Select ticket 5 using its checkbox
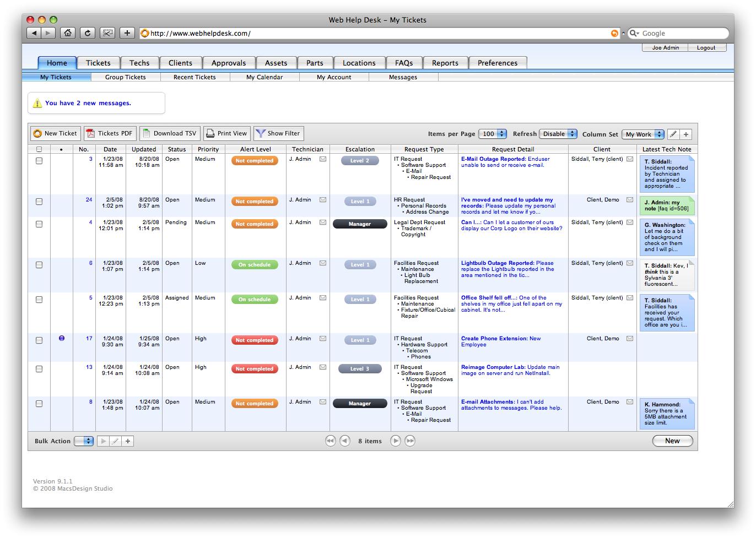Viewport: 756px width, 538px height. pos(39,300)
